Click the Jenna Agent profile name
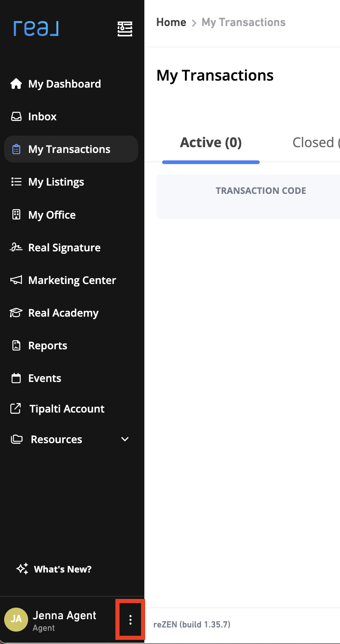This screenshot has height=644, width=340. [x=65, y=615]
